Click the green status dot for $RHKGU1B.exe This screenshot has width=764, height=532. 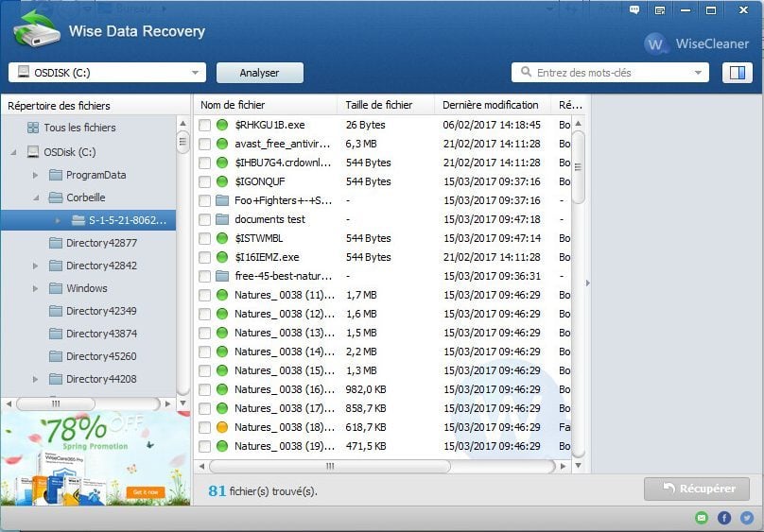point(222,125)
